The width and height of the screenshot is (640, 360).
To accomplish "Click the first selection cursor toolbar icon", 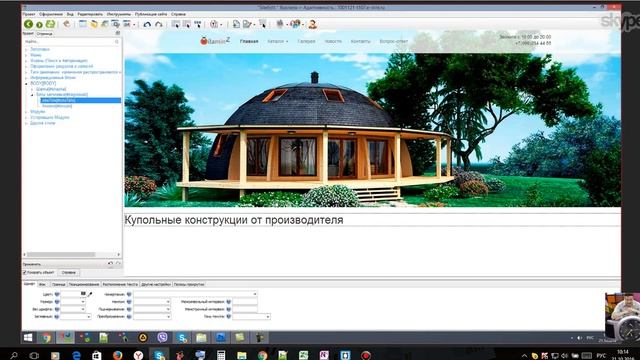I will (176, 24).
